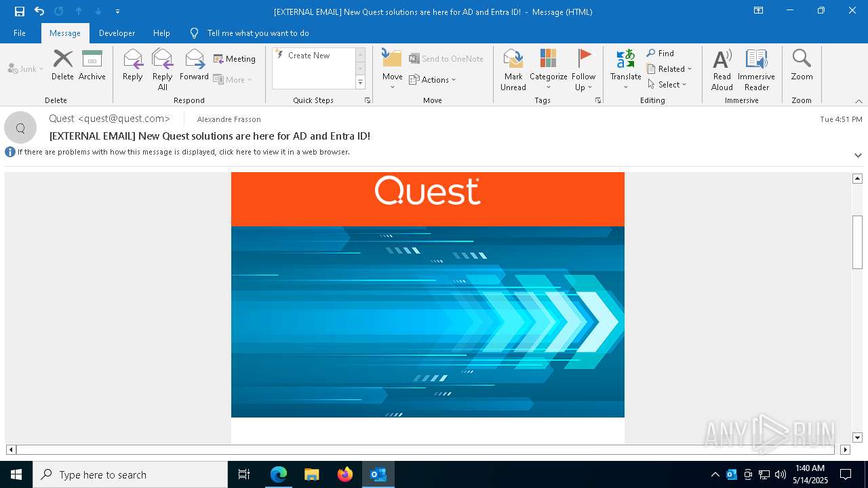Click the Type here to search box
Screen dimensions: 868x488
tap(130, 474)
